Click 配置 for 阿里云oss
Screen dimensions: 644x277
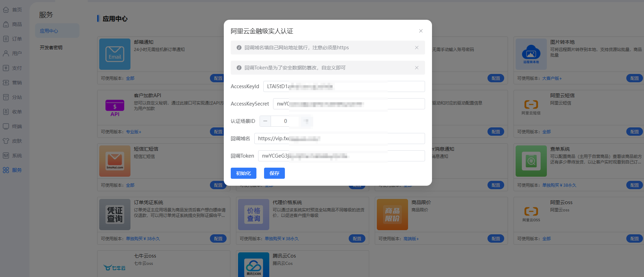[634, 238]
